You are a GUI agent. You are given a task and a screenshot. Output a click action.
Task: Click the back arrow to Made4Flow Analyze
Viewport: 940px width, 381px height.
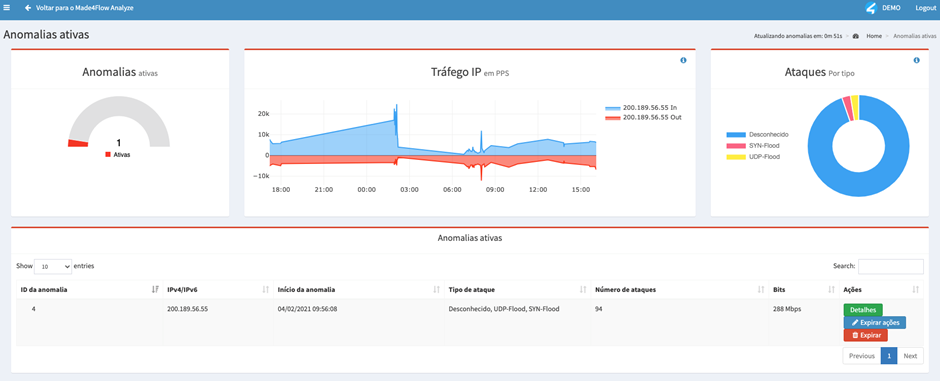point(28,8)
